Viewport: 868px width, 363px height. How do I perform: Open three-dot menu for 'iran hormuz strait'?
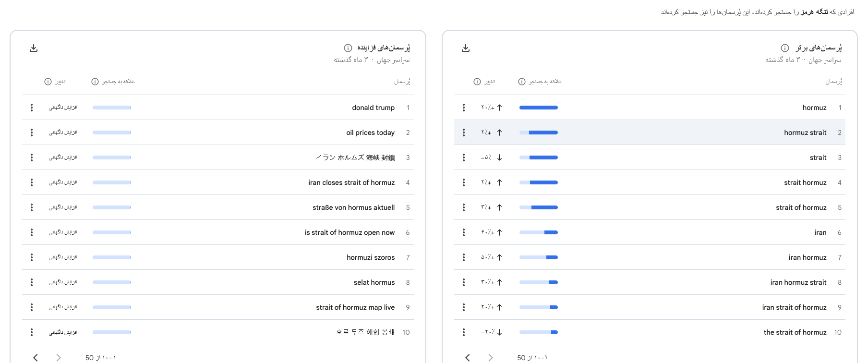tap(463, 282)
